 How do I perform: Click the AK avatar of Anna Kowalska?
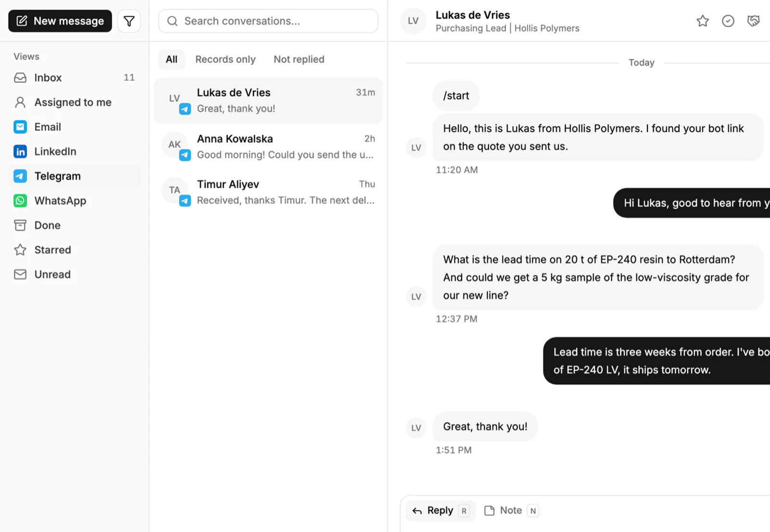[174, 144]
